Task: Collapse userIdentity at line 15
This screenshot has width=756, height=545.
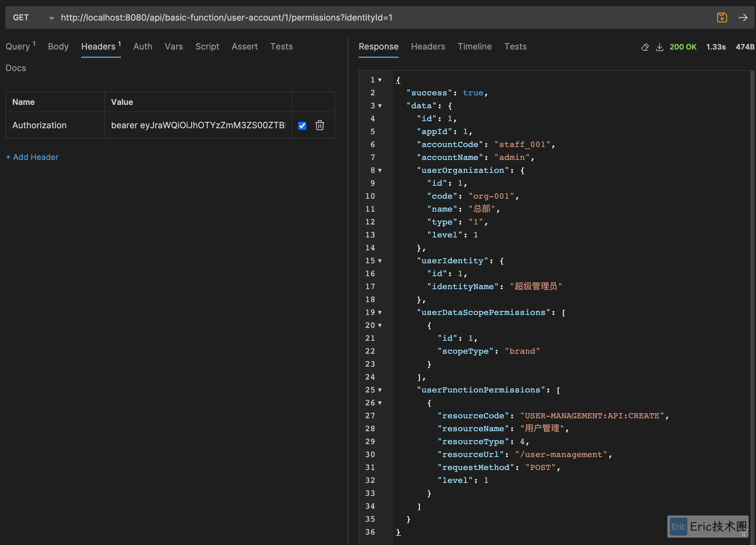Action: click(380, 261)
